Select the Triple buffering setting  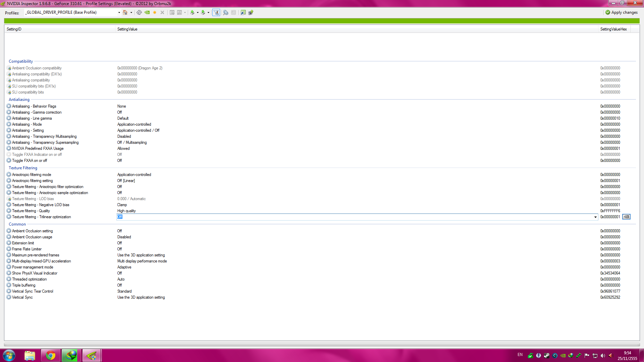(x=24, y=285)
